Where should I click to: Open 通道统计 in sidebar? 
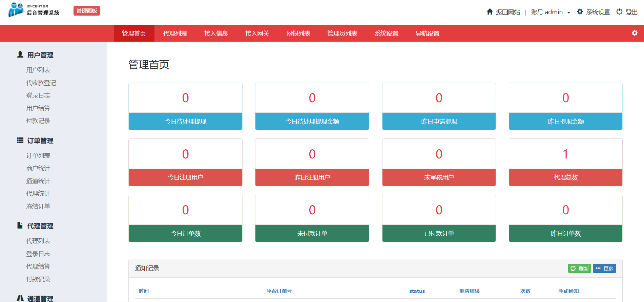pos(38,181)
